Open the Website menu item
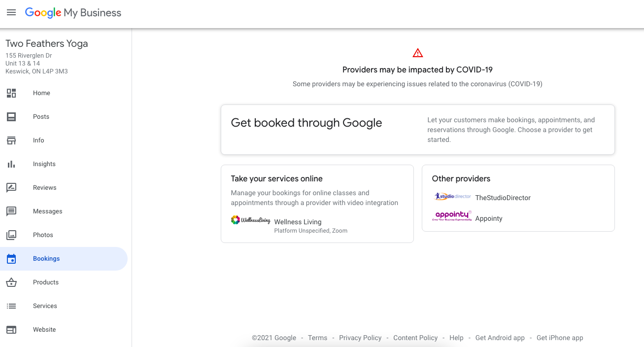The width and height of the screenshot is (644, 347). [x=44, y=330]
